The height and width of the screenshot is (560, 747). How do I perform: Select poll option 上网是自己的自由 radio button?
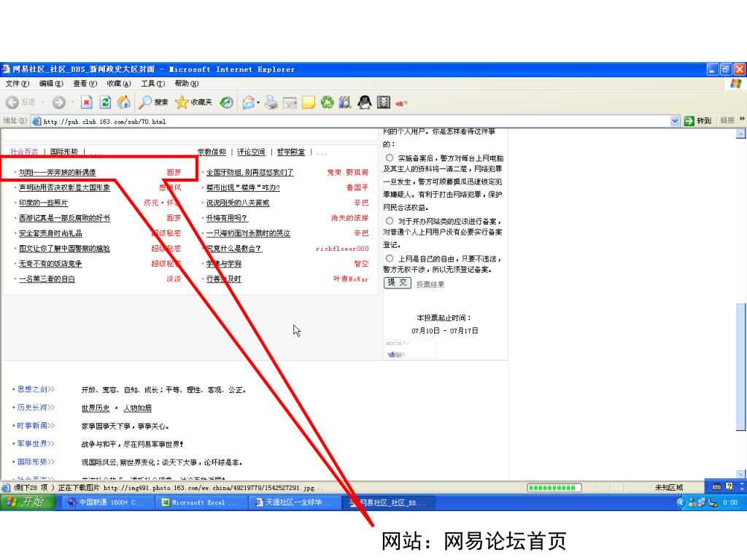tap(390, 258)
